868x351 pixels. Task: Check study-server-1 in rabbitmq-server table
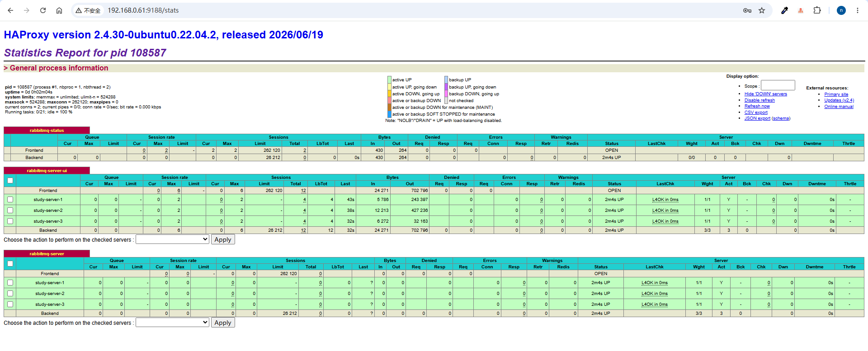10,282
